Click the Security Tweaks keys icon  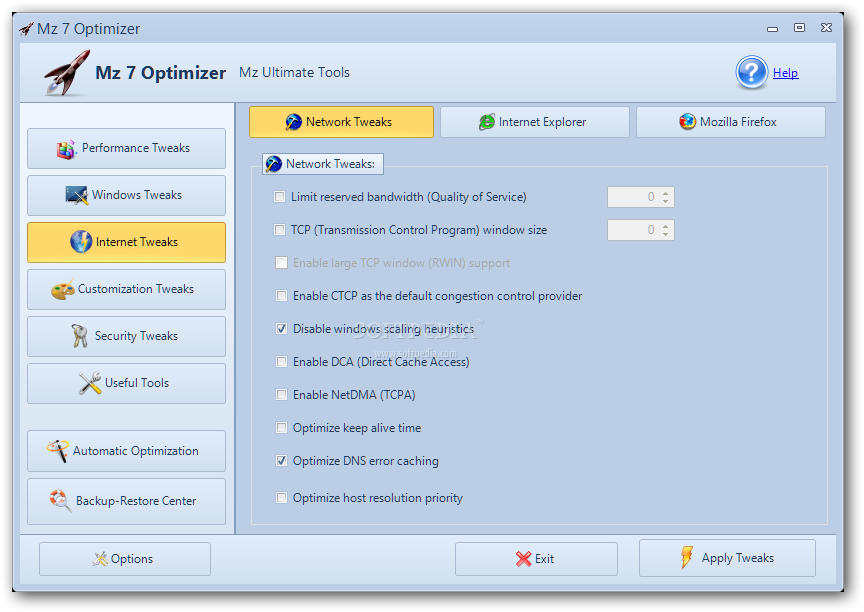80,336
